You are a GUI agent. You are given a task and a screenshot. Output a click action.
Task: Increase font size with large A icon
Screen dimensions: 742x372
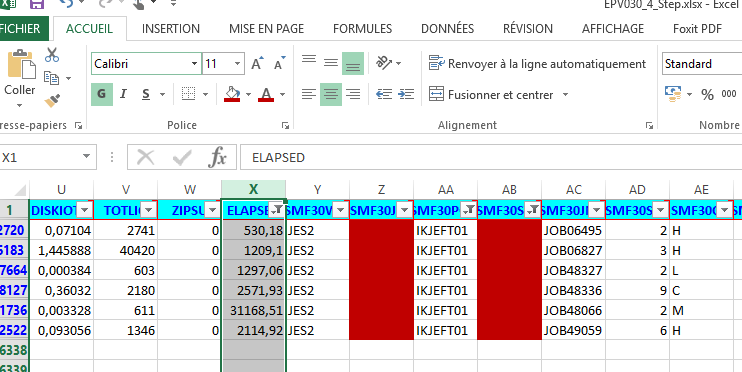point(256,64)
